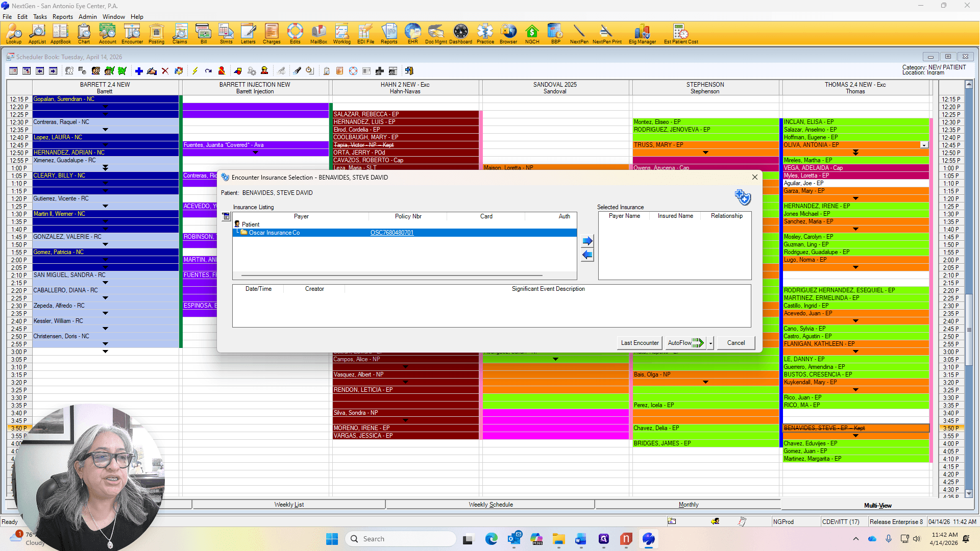Expand arrow under Bais, Olga appointment
The image size is (980, 551).
click(705, 382)
